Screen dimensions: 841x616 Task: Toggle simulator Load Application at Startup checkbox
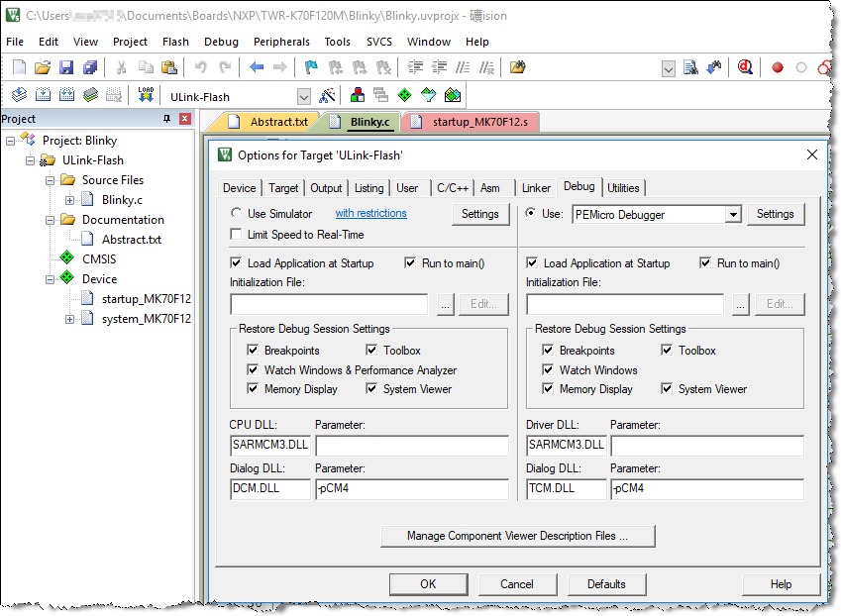pyautogui.click(x=236, y=262)
